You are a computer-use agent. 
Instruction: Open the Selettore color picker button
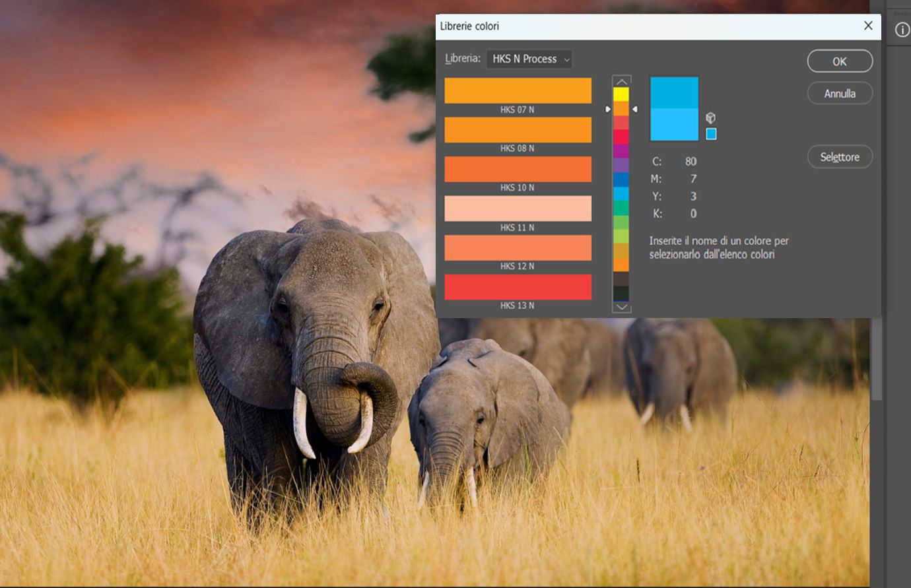[x=840, y=157]
